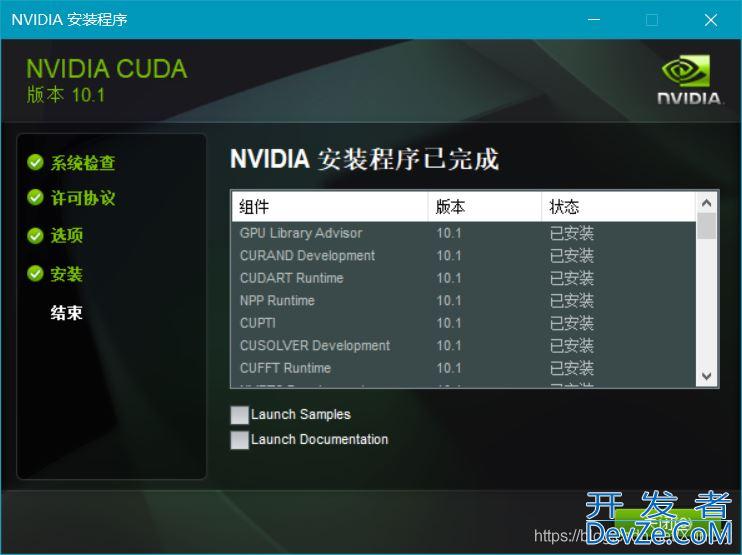
Task: Minimize the NVIDIA installer window
Action: pyautogui.click(x=594, y=20)
